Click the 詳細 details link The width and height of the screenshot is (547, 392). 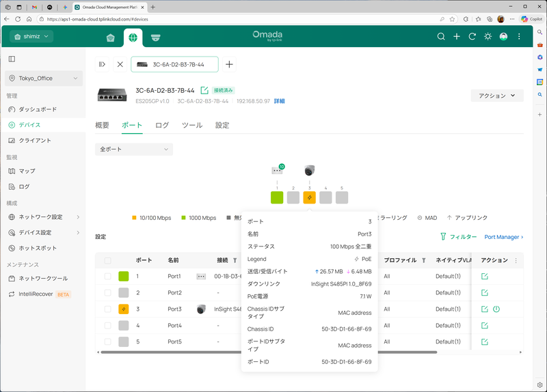tap(280, 101)
